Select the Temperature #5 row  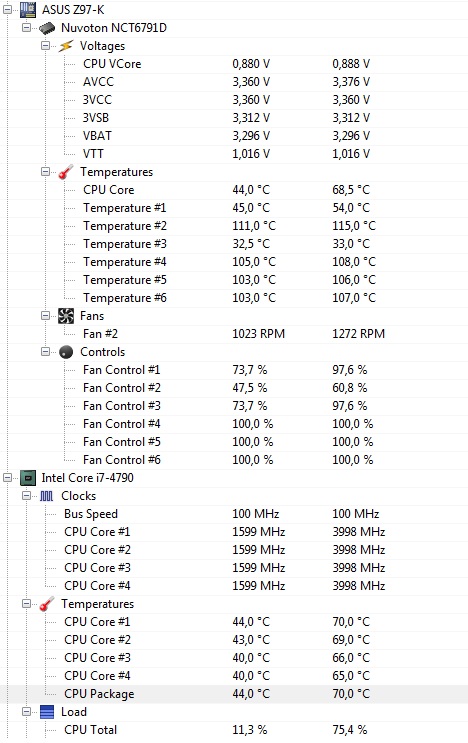[234, 280]
